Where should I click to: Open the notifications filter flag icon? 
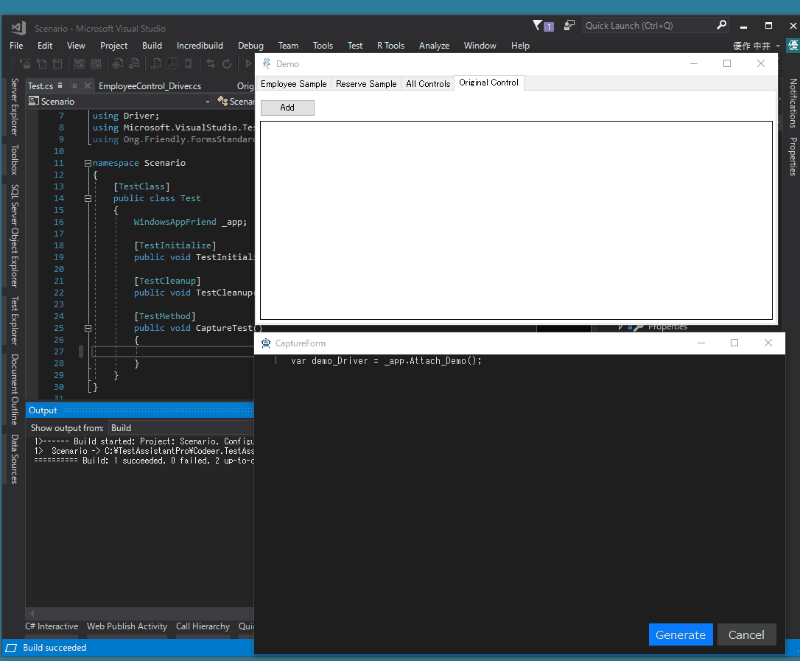click(537, 25)
